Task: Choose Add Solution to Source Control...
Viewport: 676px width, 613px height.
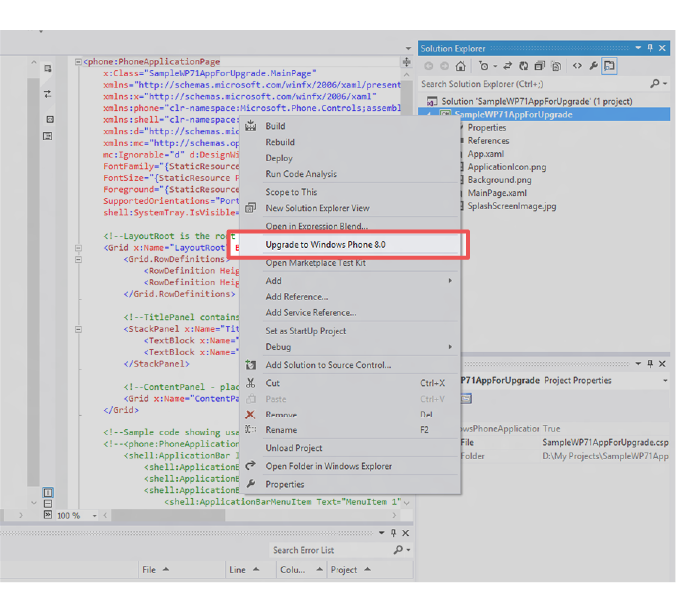Action: pyautogui.click(x=349, y=365)
